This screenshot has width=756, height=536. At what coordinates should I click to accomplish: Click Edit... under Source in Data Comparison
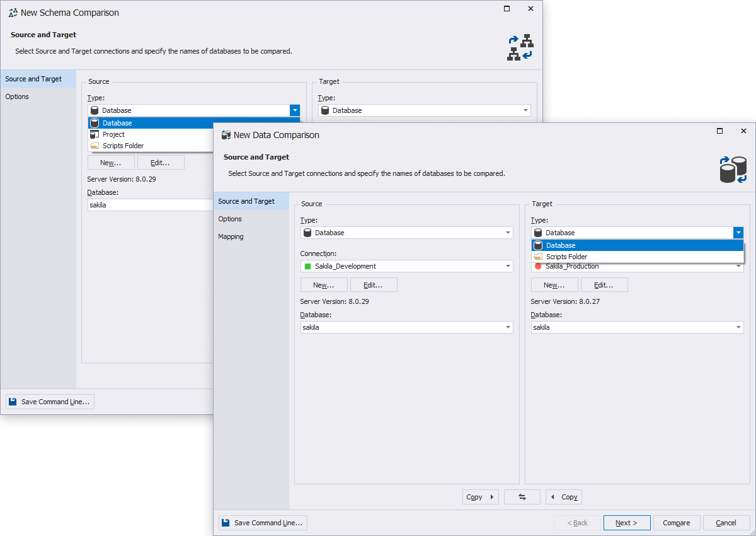[x=374, y=285]
